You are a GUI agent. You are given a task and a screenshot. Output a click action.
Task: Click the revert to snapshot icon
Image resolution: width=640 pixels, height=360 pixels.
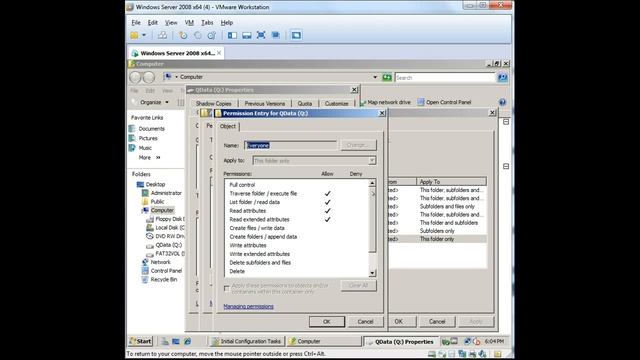[198, 36]
